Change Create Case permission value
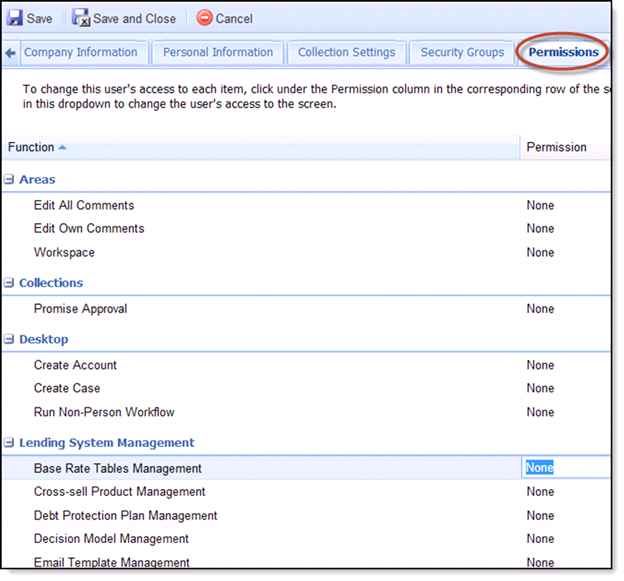624x581 pixels. (540, 388)
